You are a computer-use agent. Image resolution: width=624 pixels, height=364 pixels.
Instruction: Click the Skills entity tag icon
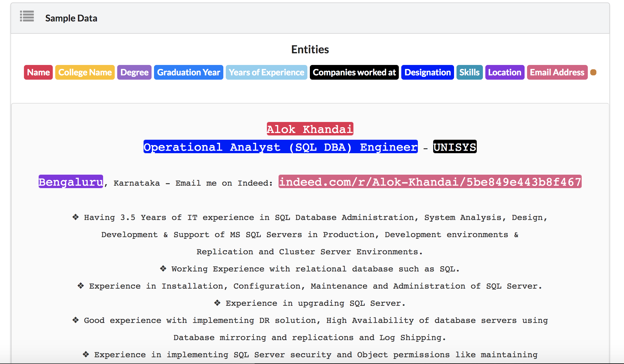click(469, 72)
